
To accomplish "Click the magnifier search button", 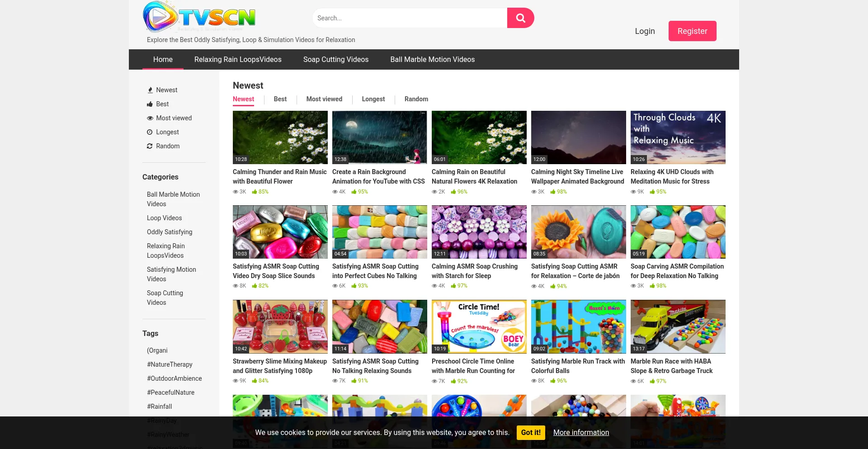I will pos(520,18).
